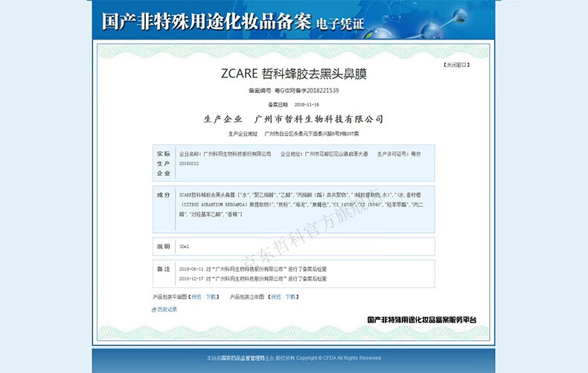This screenshot has height=373, width=588.
Task: Preview the 产品包装平面图 flat packaging image
Action: 196,297
